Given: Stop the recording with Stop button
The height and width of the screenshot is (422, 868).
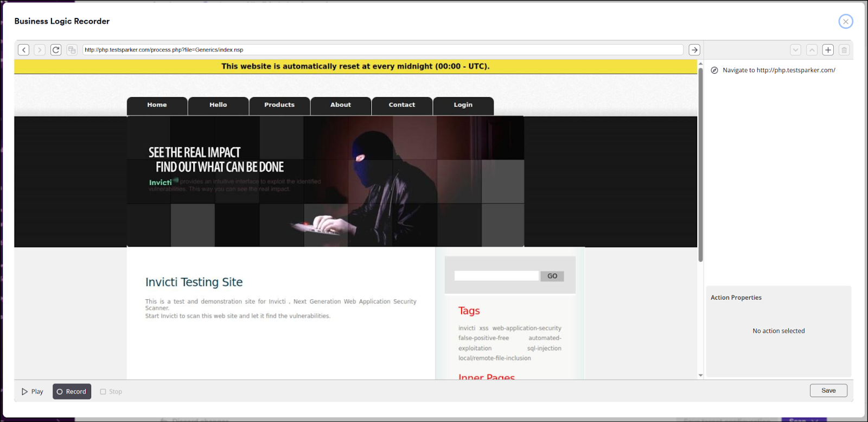Looking at the screenshot, I should click(x=111, y=392).
